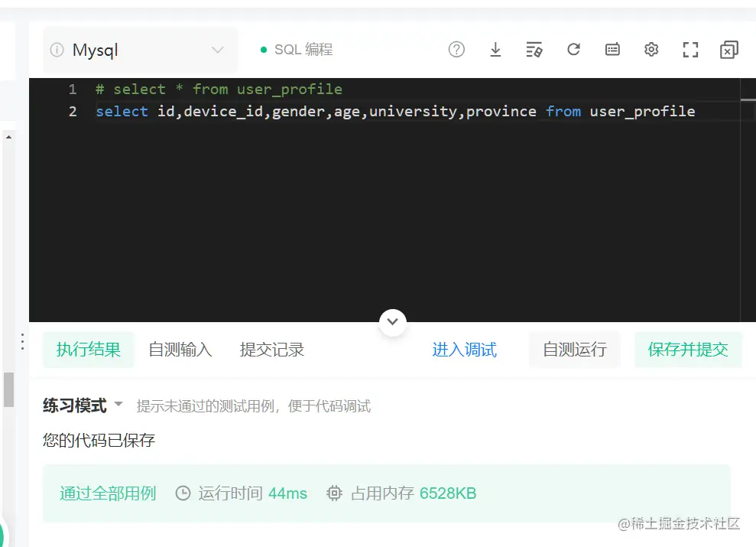Screen dimensions: 756x547
Task: Click line number 2 in the gutter
Action: pyautogui.click(x=73, y=112)
